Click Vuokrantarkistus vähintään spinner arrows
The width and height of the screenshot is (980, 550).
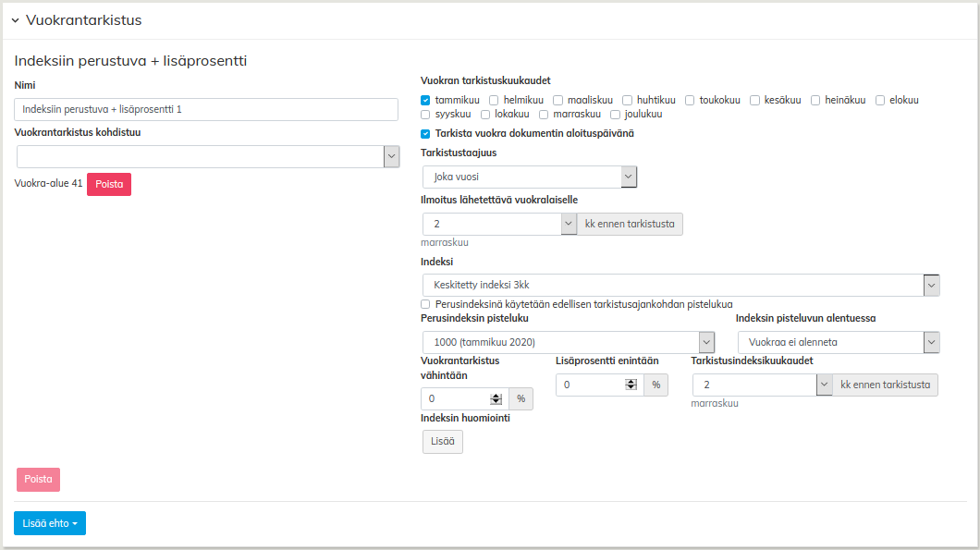point(496,399)
